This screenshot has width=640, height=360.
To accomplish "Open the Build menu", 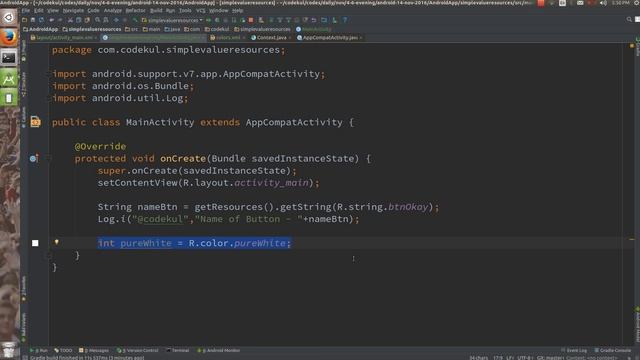I will pos(156,11).
